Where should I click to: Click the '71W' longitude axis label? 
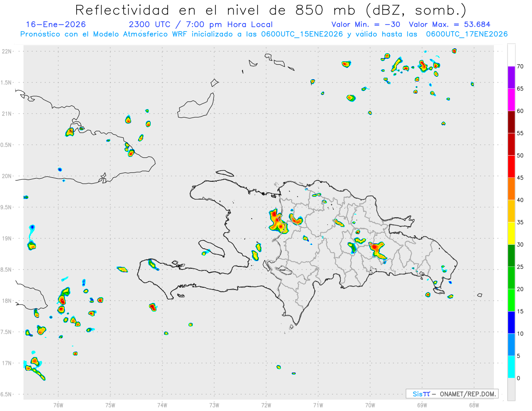pyautogui.click(x=318, y=405)
